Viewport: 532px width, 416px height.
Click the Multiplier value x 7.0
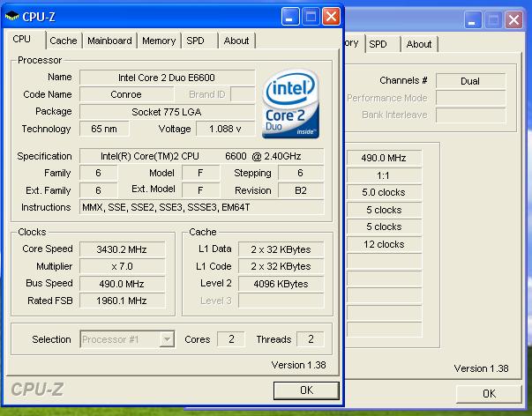coord(122,266)
